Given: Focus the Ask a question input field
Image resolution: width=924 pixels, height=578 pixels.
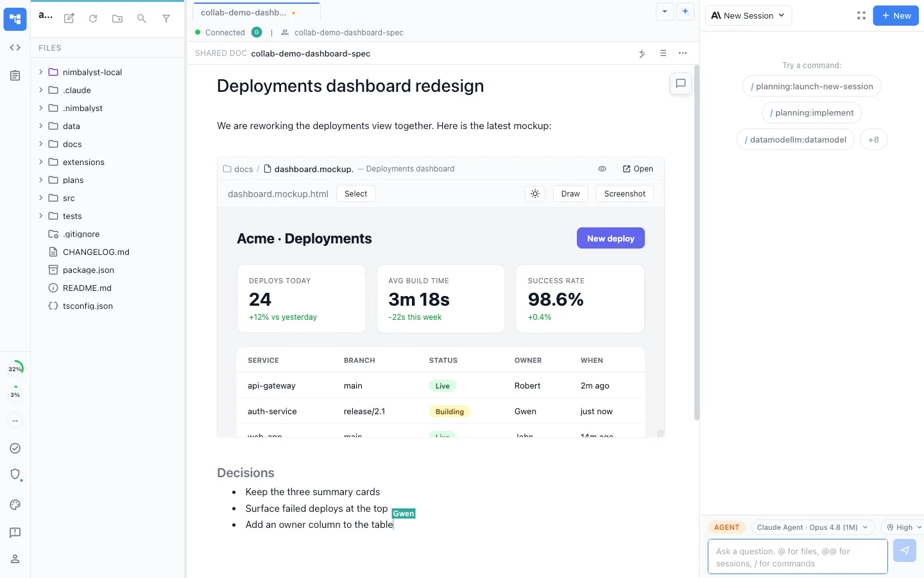Looking at the screenshot, I should [798, 557].
